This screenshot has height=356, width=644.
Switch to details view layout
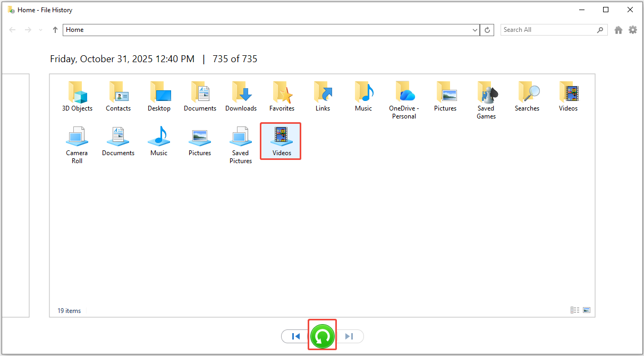575,310
